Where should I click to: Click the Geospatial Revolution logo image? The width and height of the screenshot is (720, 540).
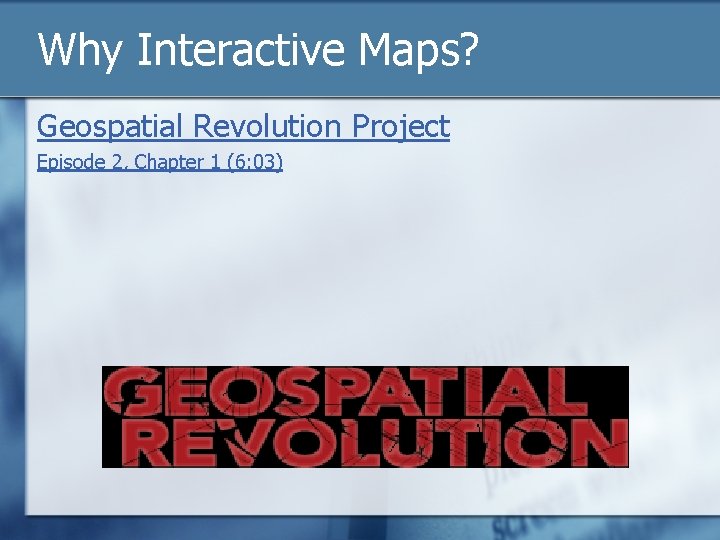(366, 417)
